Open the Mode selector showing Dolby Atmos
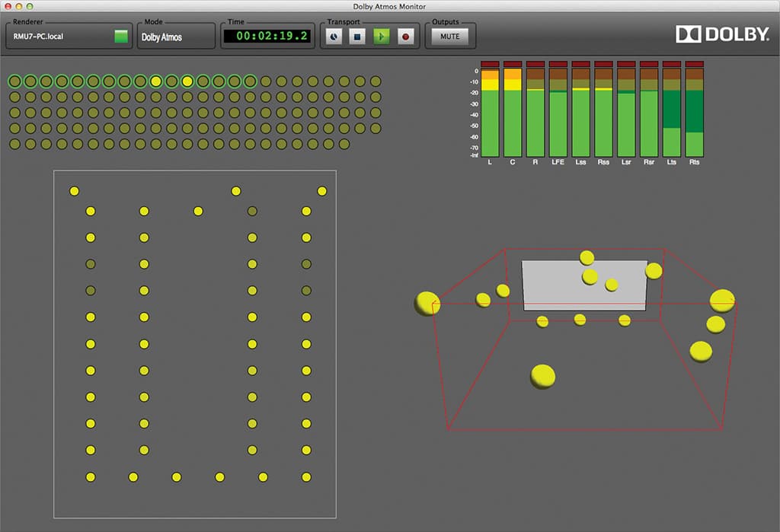Screen dimensions: 780x532 [176, 37]
